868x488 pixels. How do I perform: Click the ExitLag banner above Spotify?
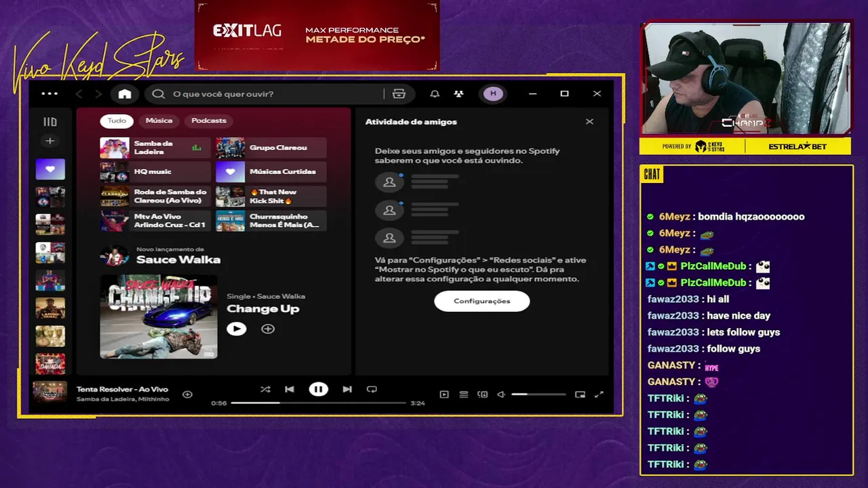317,35
